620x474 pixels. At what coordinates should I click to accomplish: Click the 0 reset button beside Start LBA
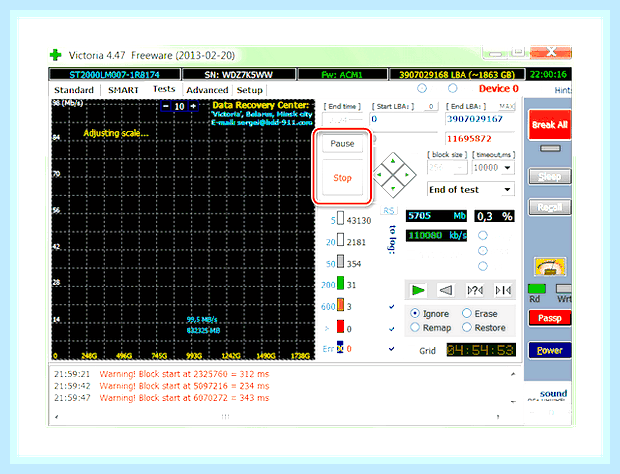point(431,106)
